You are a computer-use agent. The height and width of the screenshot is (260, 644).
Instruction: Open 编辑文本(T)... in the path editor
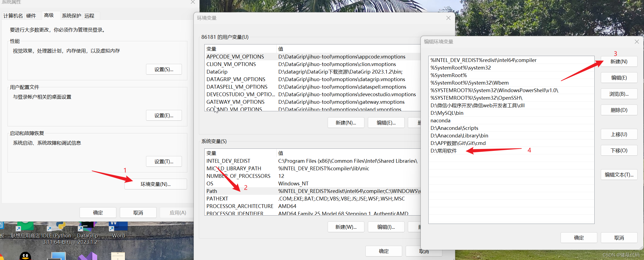[619, 175]
